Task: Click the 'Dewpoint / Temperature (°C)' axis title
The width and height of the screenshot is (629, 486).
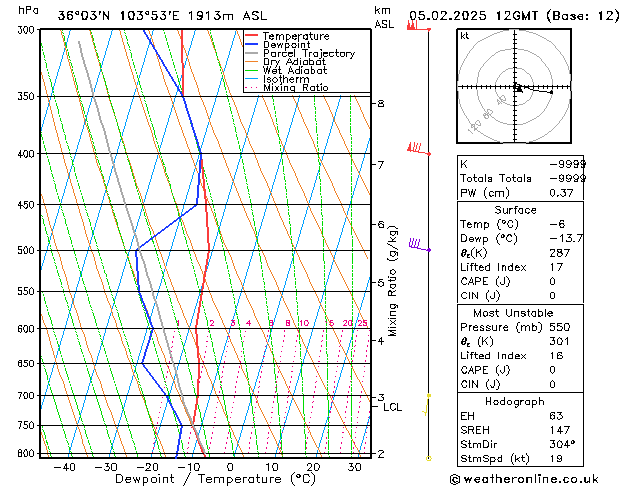Action: point(215,479)
